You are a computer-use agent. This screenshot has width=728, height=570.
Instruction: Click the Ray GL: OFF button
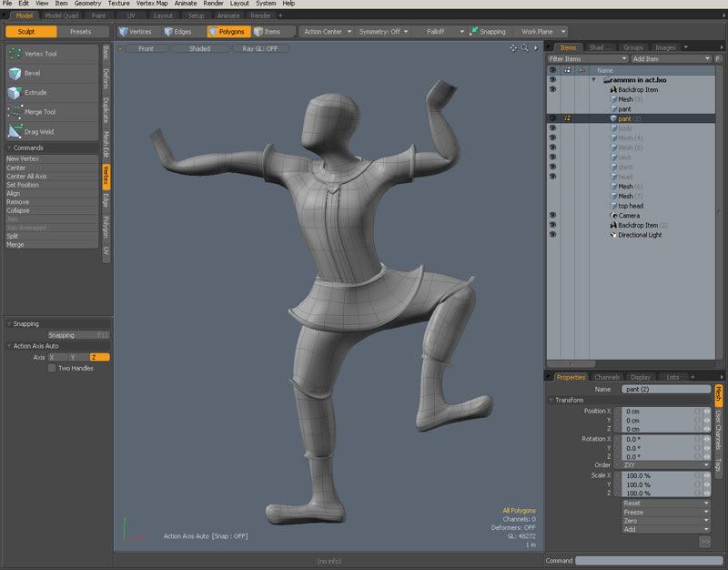(260, 48)
